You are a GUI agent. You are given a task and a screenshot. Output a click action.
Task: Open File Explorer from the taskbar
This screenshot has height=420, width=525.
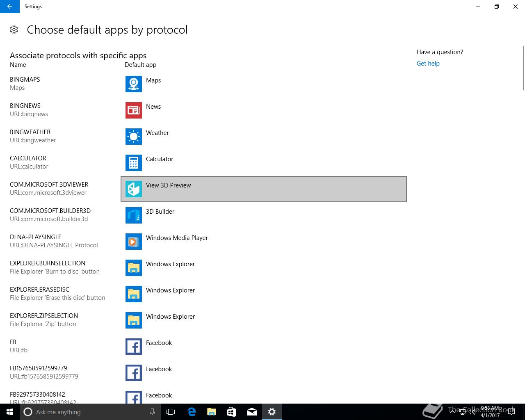point(212,412)
